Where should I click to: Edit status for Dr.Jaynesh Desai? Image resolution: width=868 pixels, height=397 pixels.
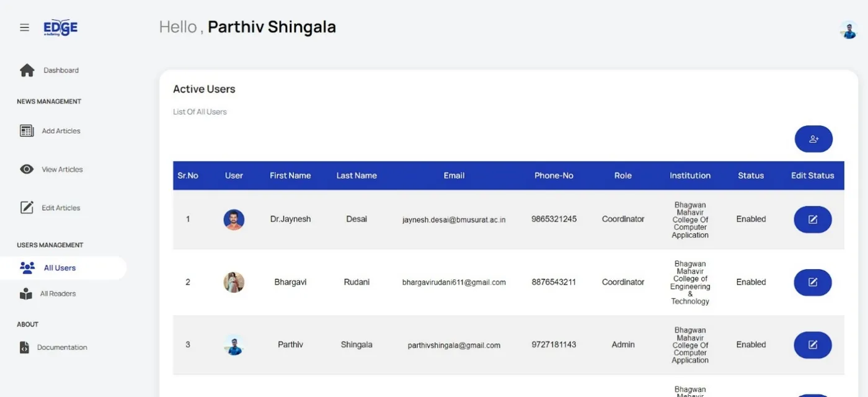coord(813,220)
